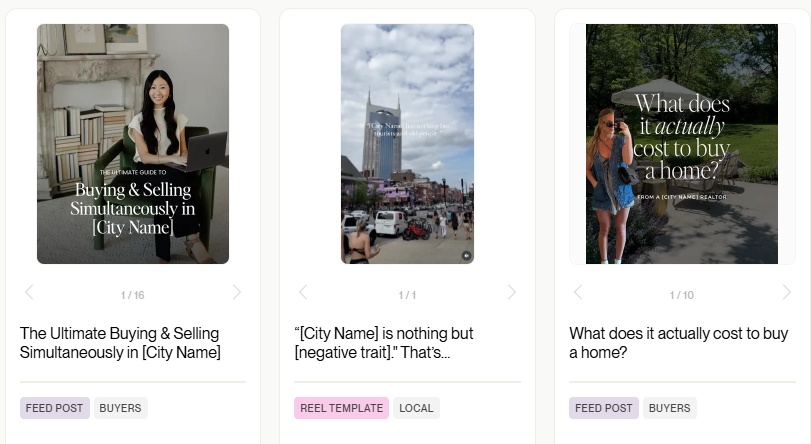Open 'The Ultimate Buying & Selling Simultaneously' title

point(120,342)
